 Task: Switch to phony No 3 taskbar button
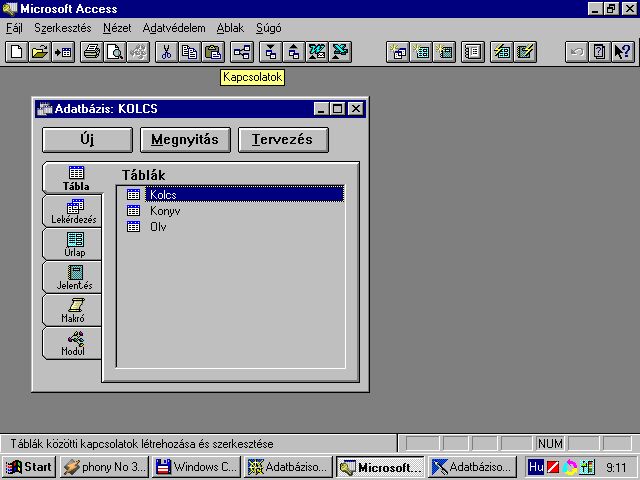click(104, 467)
